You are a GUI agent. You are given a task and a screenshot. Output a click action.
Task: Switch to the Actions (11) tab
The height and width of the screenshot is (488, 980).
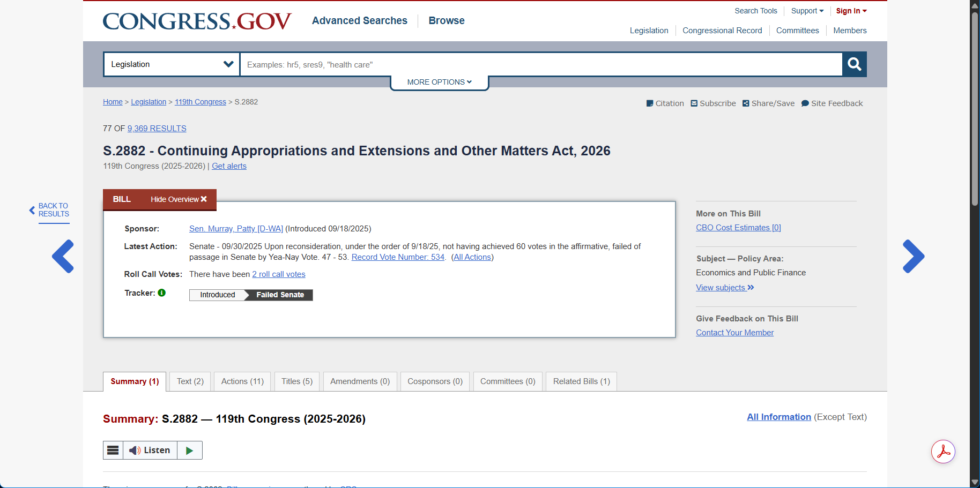pos(242,381)
